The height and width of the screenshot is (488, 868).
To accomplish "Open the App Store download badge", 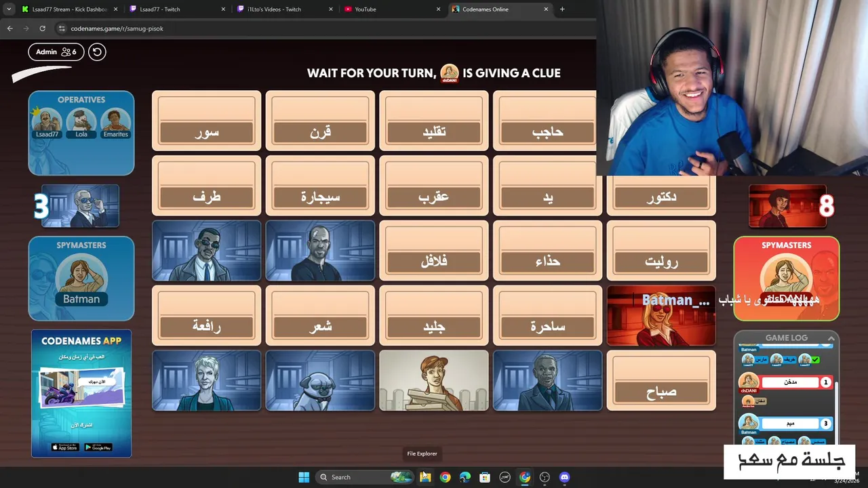I will 65,447.
